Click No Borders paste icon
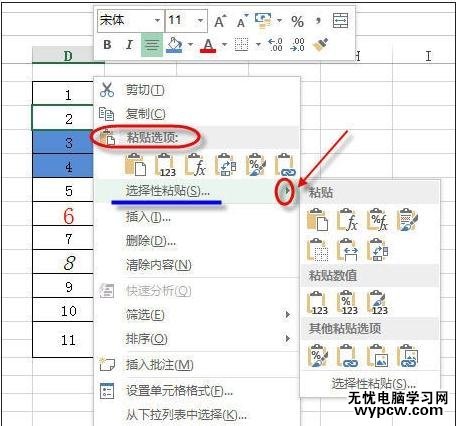459x426 pixels. 317,250
